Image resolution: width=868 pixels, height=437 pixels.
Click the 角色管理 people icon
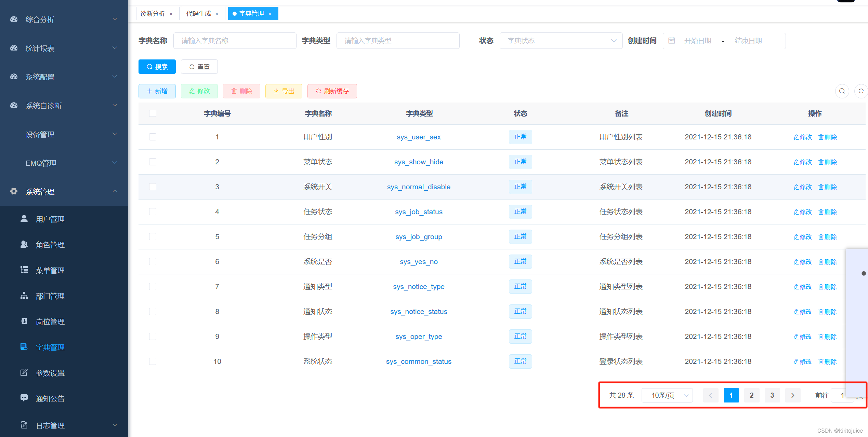pos(24,244)
